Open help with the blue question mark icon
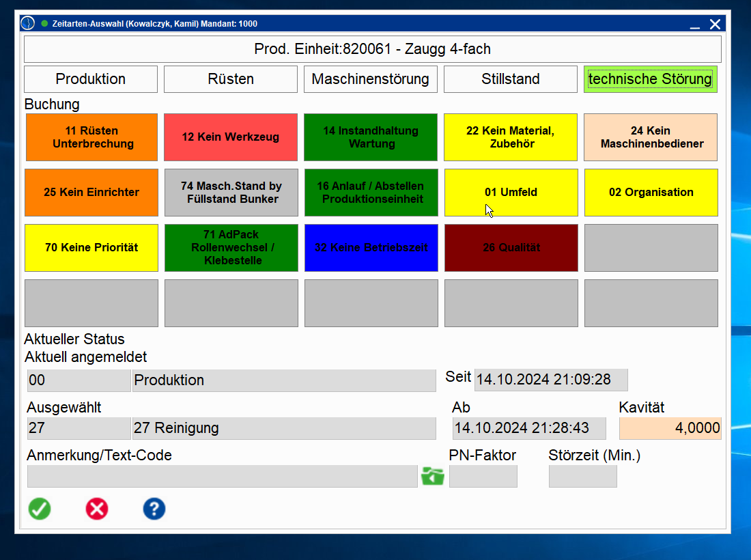This screenshot has height=560, width=751. pyautogui.click(x=154, y=509)
